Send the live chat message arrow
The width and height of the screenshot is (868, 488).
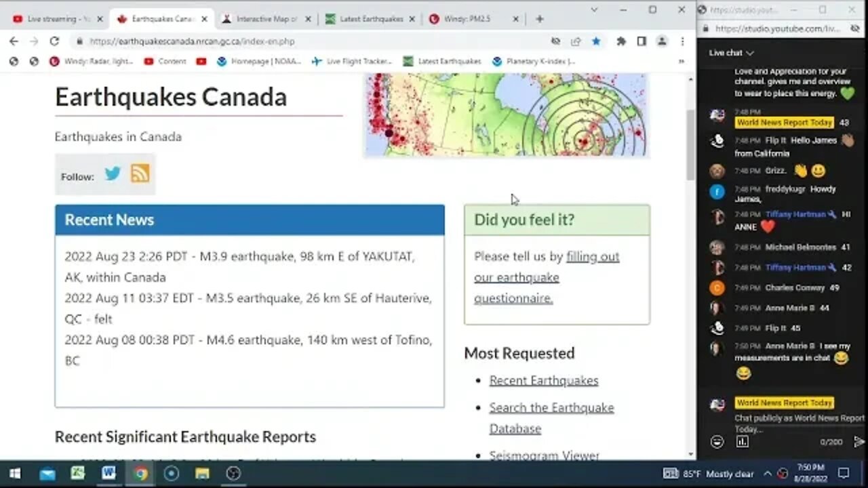click(859, 442)
